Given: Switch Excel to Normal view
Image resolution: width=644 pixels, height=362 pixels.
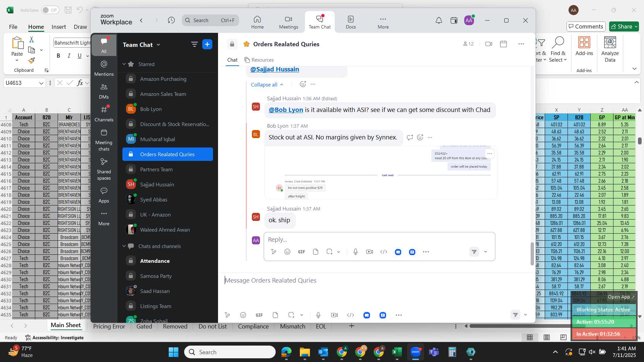Looking at the screenshot, I should click(x=530, y=337).
